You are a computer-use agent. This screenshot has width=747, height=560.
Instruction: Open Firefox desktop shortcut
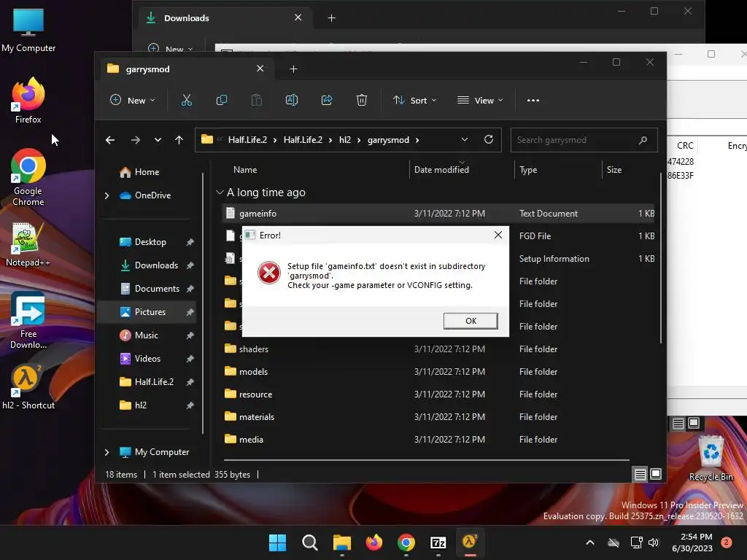[28, 101]
